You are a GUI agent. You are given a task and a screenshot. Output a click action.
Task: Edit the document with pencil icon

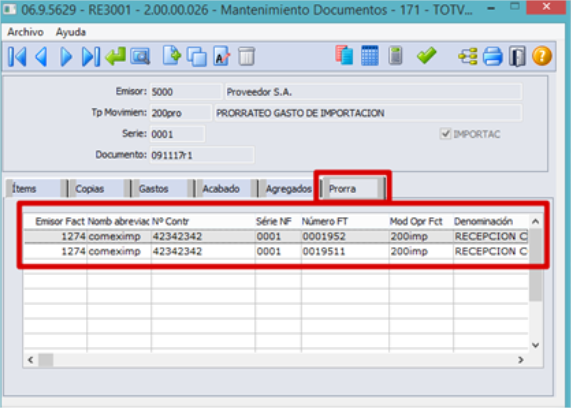(222, 56)
